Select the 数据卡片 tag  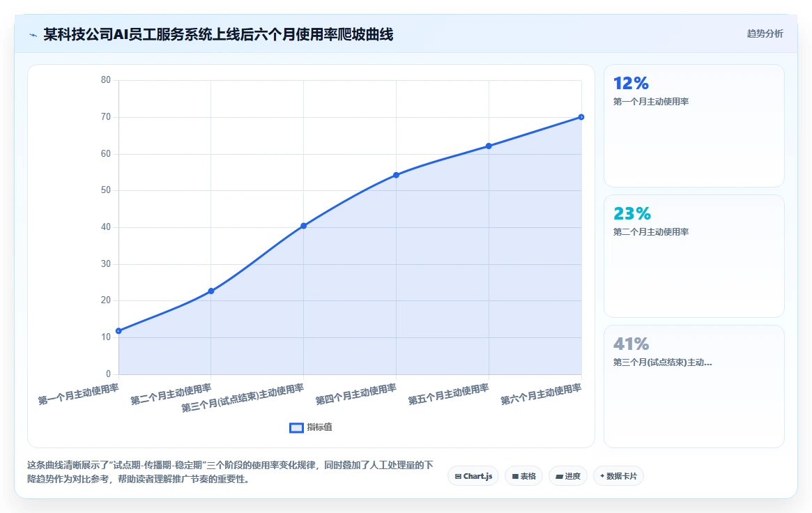point(618,476)
